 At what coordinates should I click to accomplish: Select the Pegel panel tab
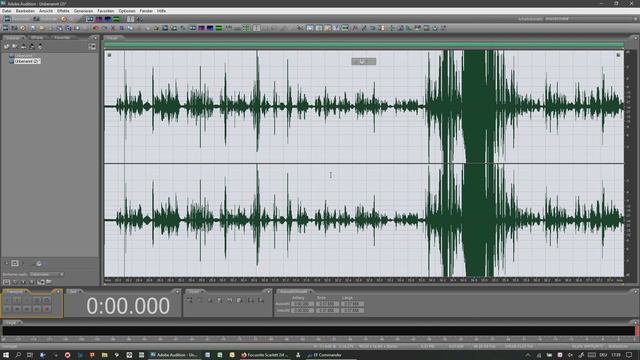point(11,322)
